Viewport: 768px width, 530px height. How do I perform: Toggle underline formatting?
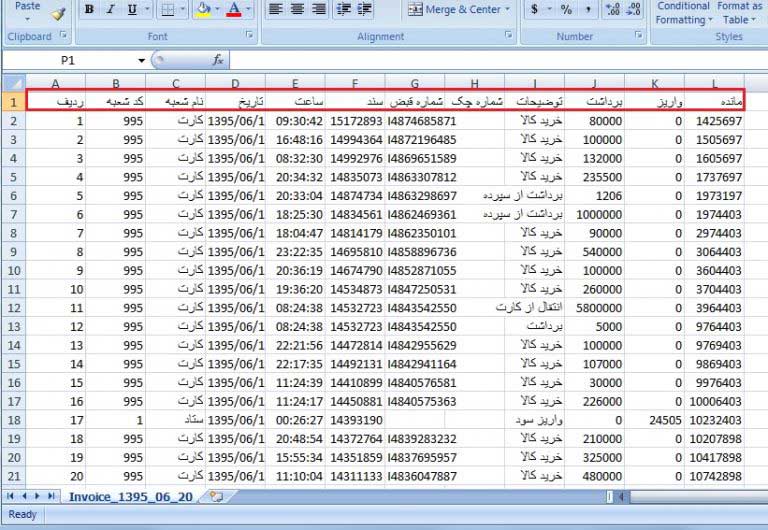(x=132, y=10)
